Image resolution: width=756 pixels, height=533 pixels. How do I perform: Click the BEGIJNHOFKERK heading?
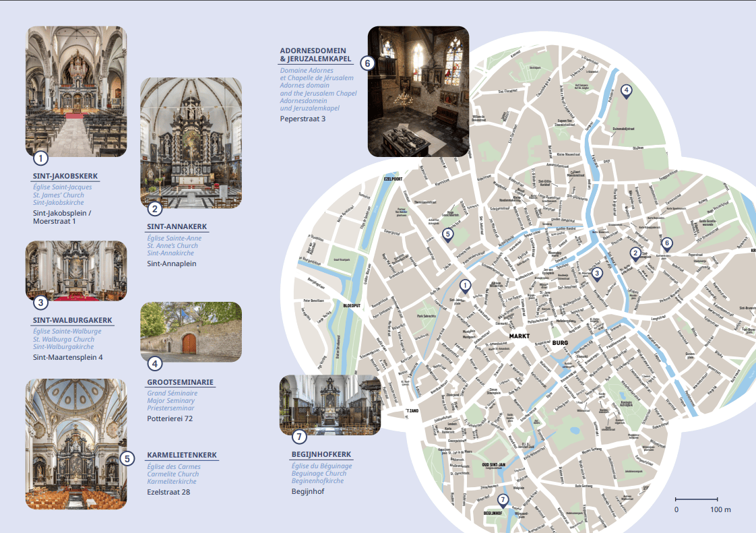click(321, 454)
